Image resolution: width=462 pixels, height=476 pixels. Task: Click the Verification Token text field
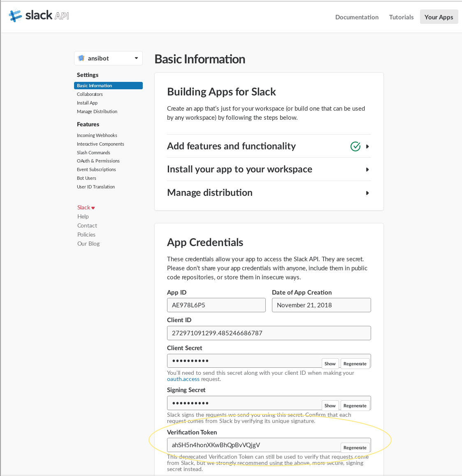click(253, 445)
